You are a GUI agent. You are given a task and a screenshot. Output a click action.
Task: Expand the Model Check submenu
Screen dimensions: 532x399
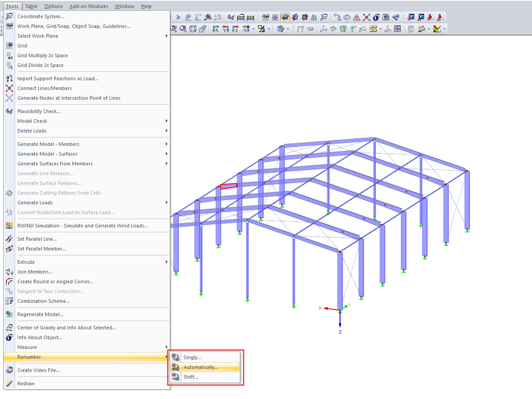[86, 121]
